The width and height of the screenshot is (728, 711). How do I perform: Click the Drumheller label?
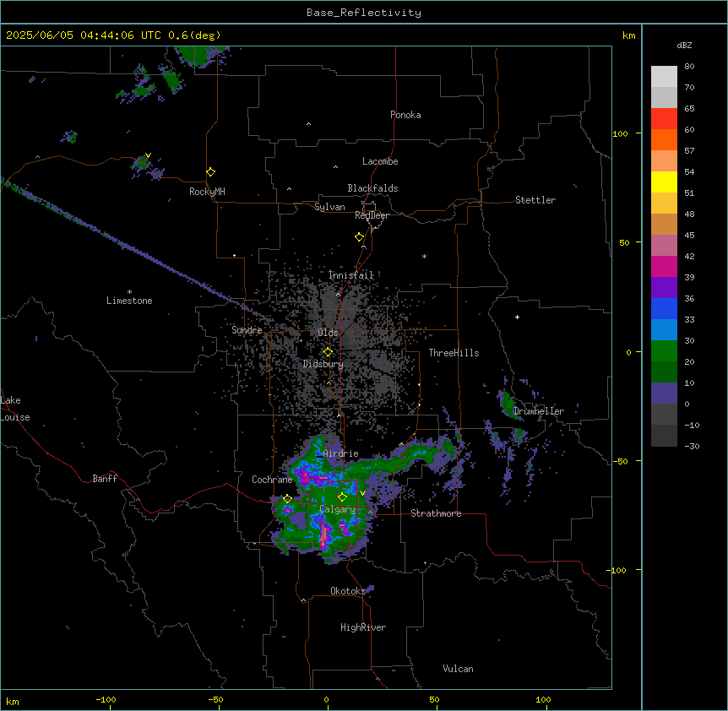[539, 411]
